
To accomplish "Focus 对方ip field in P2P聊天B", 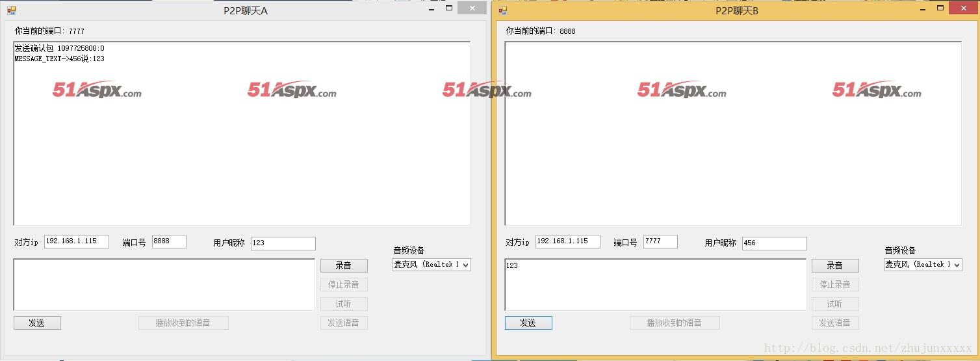I will click(x=568, y=241).
